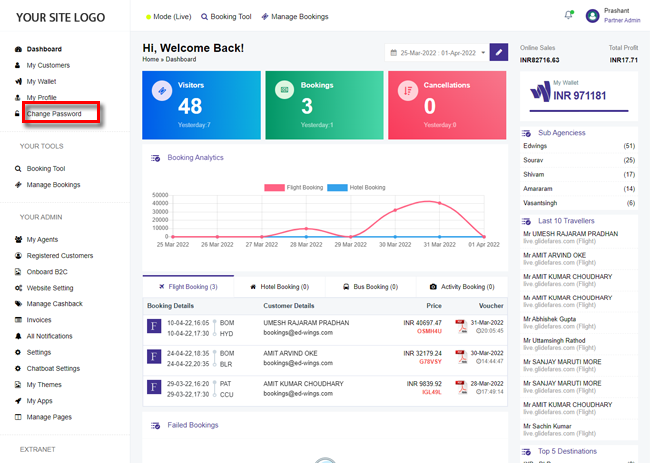The height and width of the screenshot is (463, 650).
Task: Select sub agency Shivam (17)
Action: [579, 175]
